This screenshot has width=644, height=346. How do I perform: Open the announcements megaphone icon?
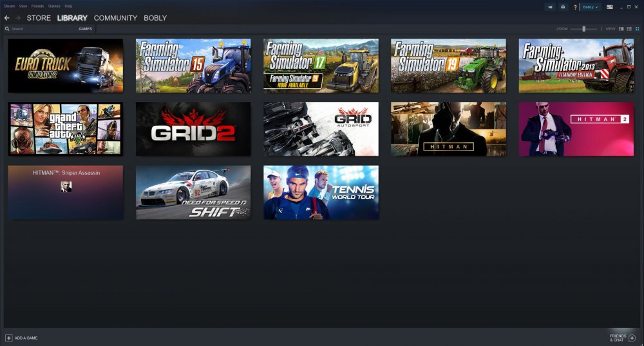tap(550, 7)
